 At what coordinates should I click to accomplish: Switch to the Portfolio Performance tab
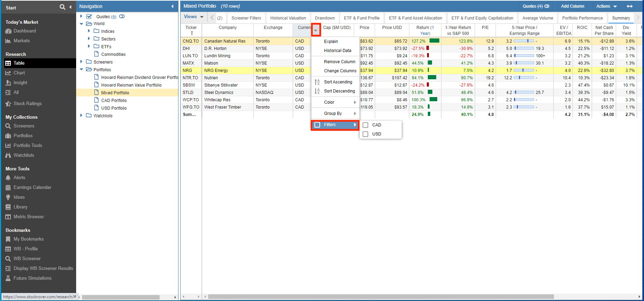(x=582, y=18)
